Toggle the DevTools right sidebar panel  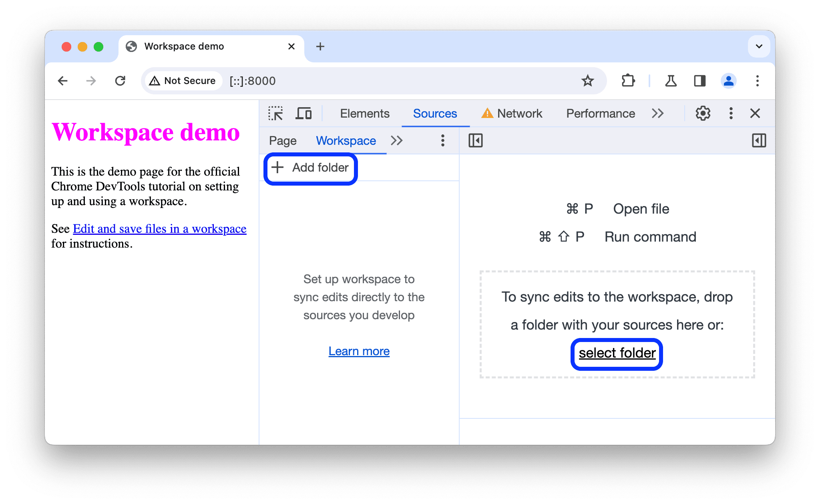pyautogui.click(x=758, y=140)
